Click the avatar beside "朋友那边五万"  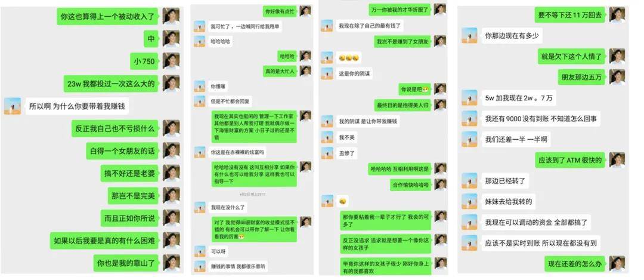pos(617,77)
